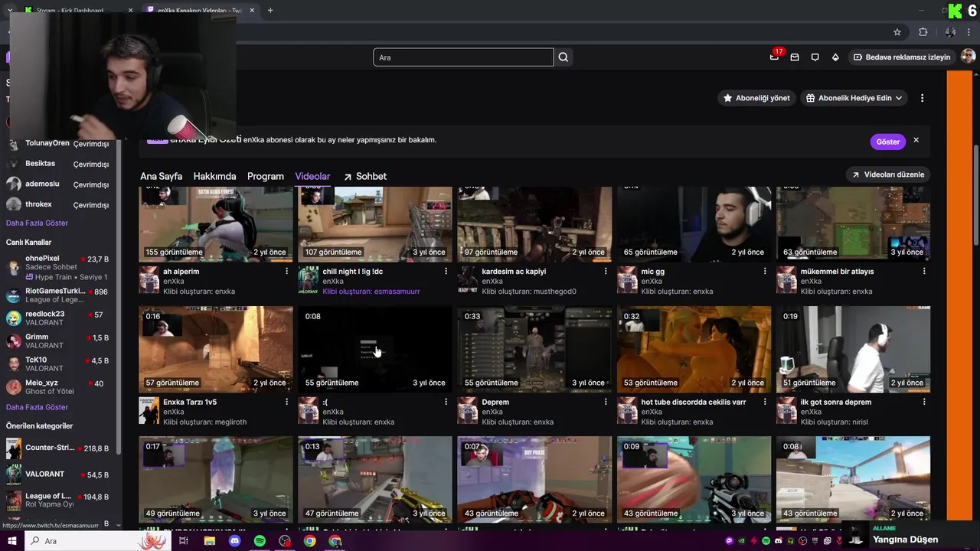Click the purple 'Göster' button
980x551 pixels.
click(887, 142)
